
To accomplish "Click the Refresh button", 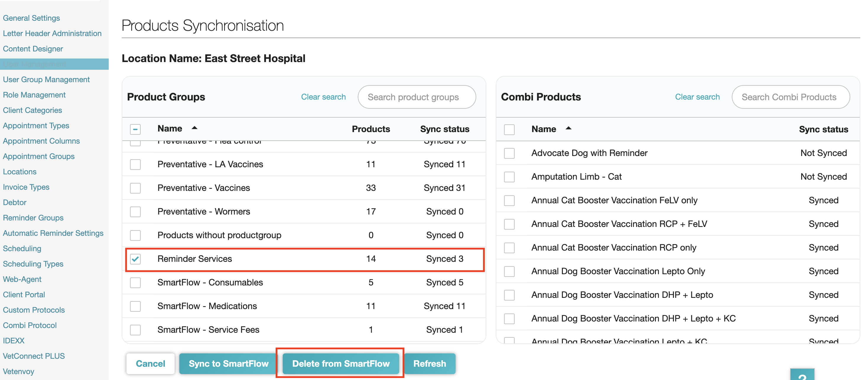I will pyautogui.click(x=429, y=363).
